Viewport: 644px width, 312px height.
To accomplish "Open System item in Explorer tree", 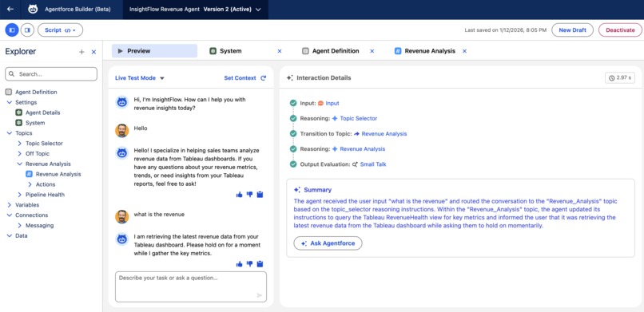I will click(x=35, y=123).
